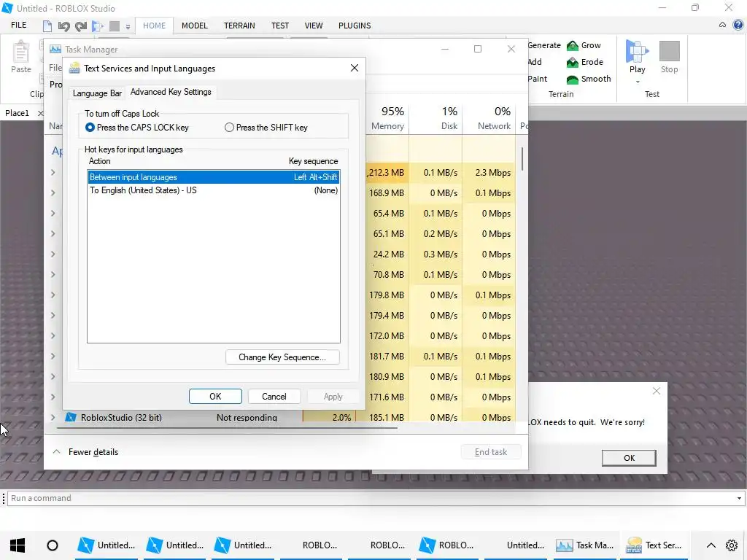Switch to the Language Bar tab

97,93
